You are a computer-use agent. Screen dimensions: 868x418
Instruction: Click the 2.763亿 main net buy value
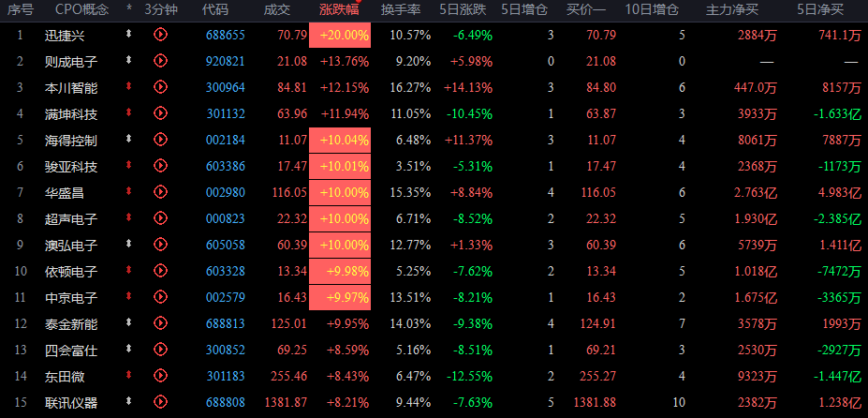[x=756, y=192]
